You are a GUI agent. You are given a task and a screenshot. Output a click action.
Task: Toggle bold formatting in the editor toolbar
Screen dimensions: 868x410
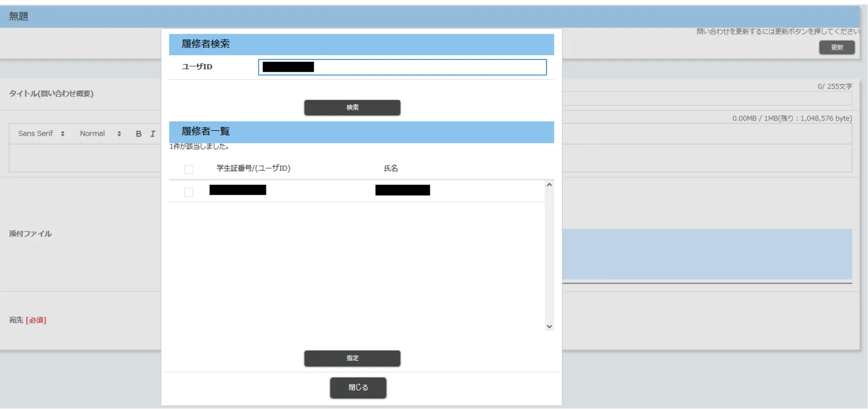coord(139,134)
